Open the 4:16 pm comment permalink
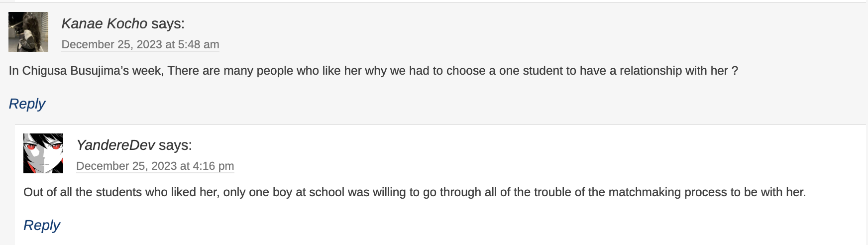This screenshot has width=868, height=245. (x=155, y=166)
